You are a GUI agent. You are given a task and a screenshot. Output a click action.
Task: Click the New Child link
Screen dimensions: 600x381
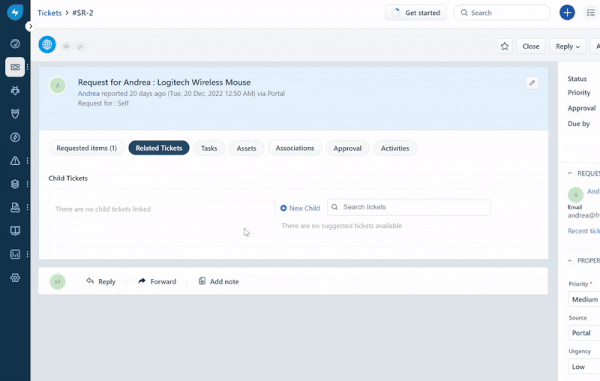click(300, 208)
